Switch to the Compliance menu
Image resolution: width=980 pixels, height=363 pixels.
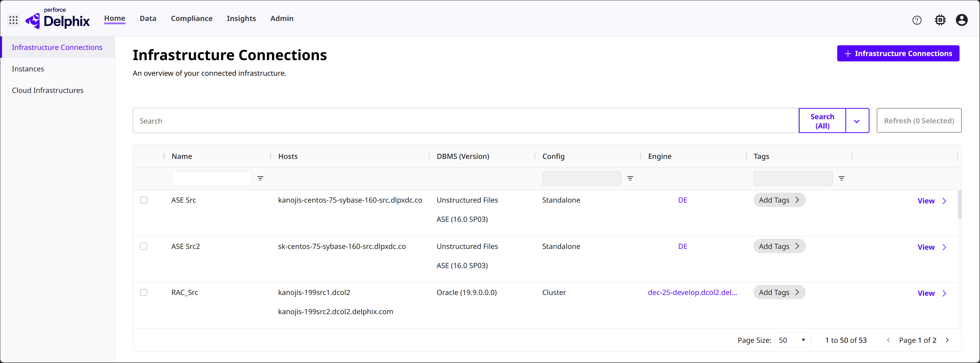pos(191,19)
